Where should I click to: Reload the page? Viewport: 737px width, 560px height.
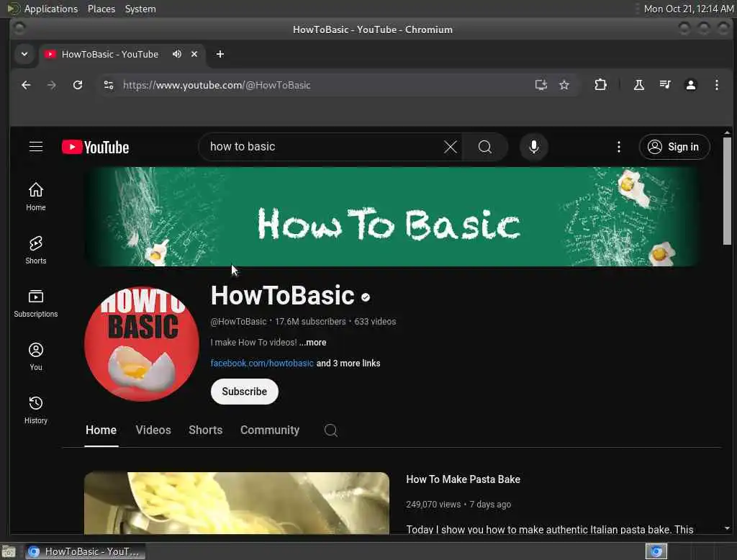(x=78, y=85)
